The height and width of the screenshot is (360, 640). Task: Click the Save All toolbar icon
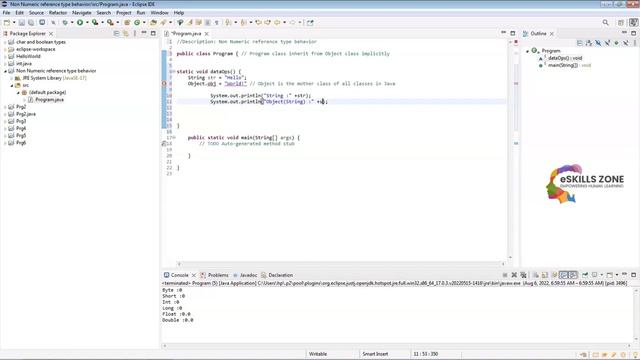pyautogui.click(x=31, y=23)
